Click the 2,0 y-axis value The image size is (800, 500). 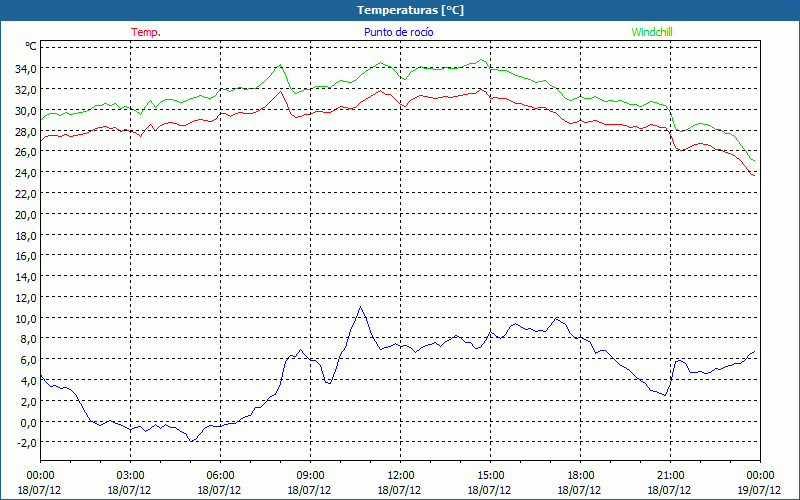click(x=28, y=402)
